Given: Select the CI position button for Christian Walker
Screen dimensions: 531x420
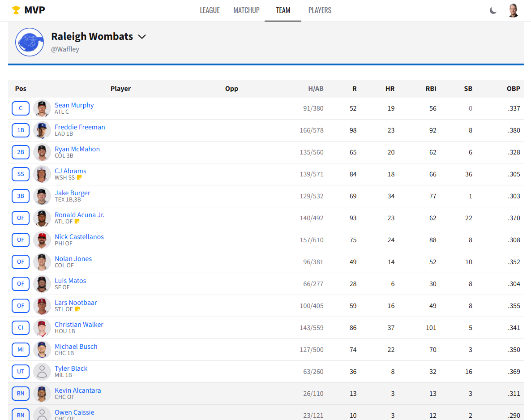Looking at the screenshot, I should coord(21,328).
